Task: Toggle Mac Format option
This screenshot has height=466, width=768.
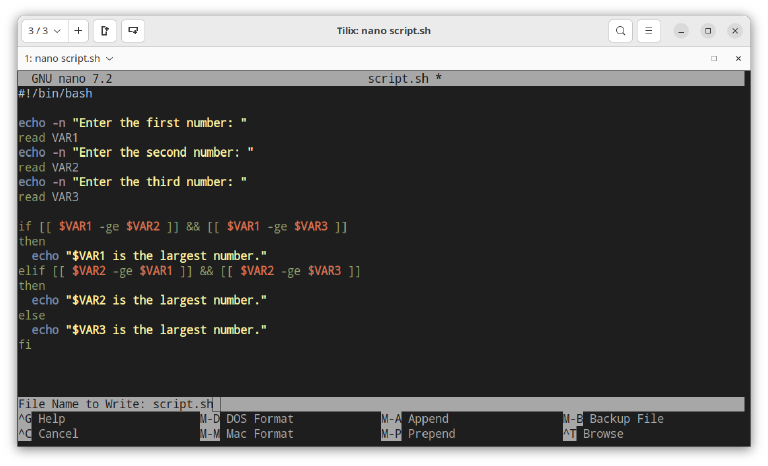Action: coord(259,434)
